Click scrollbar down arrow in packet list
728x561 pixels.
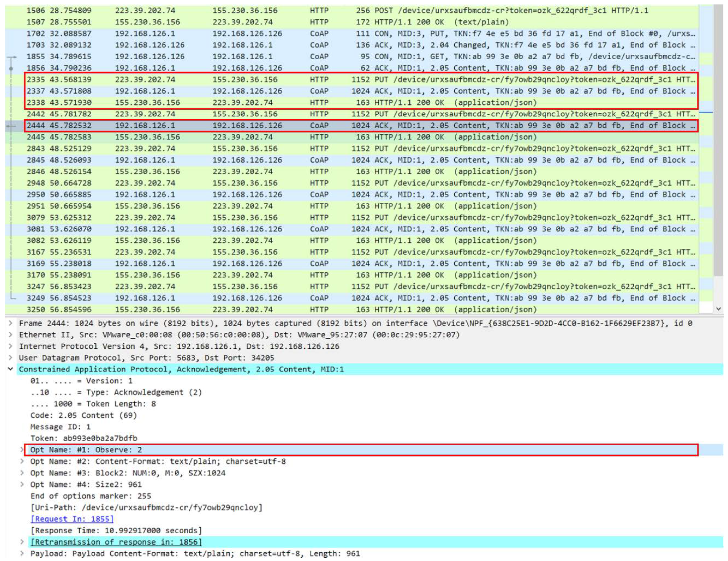click(718, 309)
